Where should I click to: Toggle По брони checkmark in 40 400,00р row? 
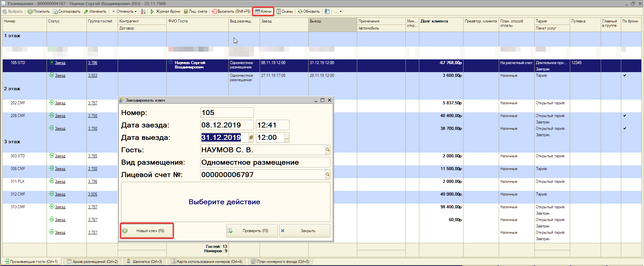625,116
